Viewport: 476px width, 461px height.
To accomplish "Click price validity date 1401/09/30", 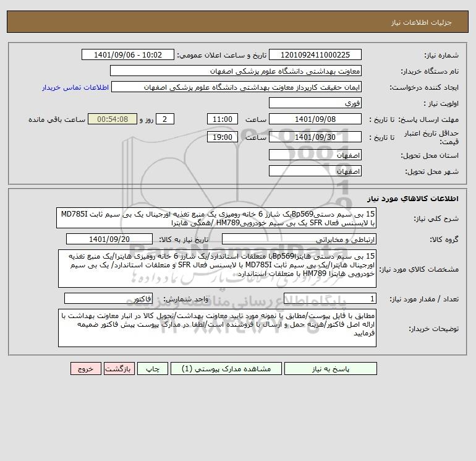I will tap(315, 137).
